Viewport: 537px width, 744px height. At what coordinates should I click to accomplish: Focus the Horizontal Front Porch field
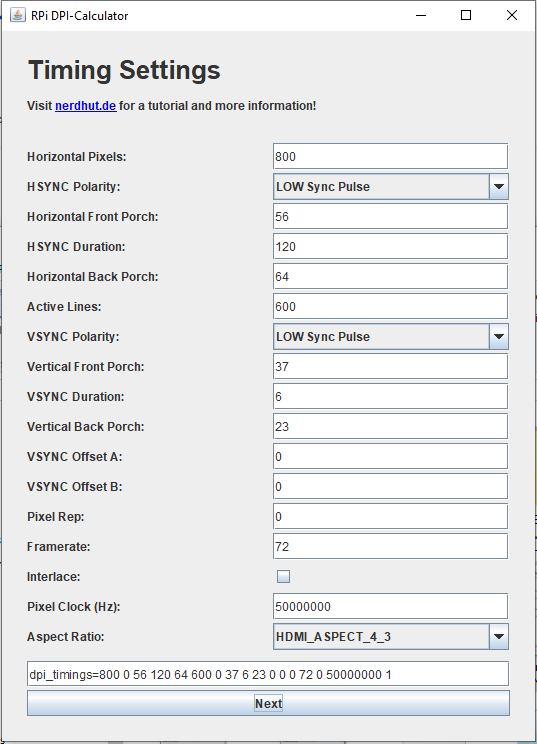(390, 216)
